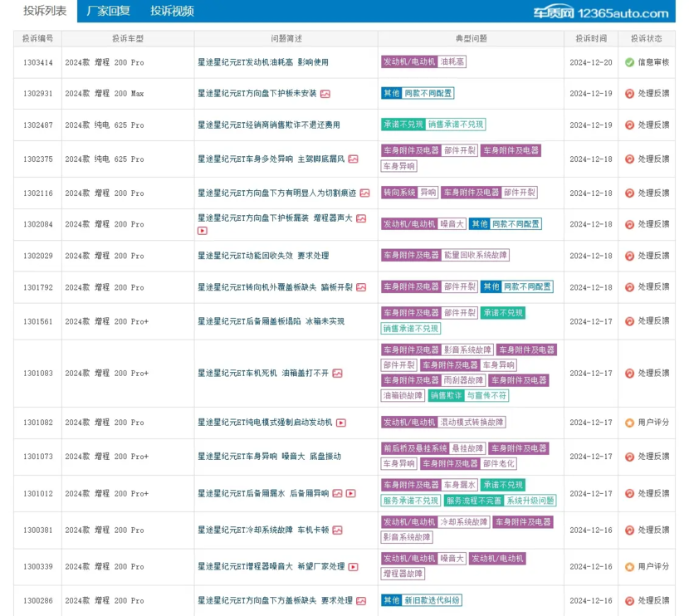Open complaint 星途星纪元ET冷却系统故障 车机卡顿
Viewport: 689px width, 616px height.
click(263, 530)
